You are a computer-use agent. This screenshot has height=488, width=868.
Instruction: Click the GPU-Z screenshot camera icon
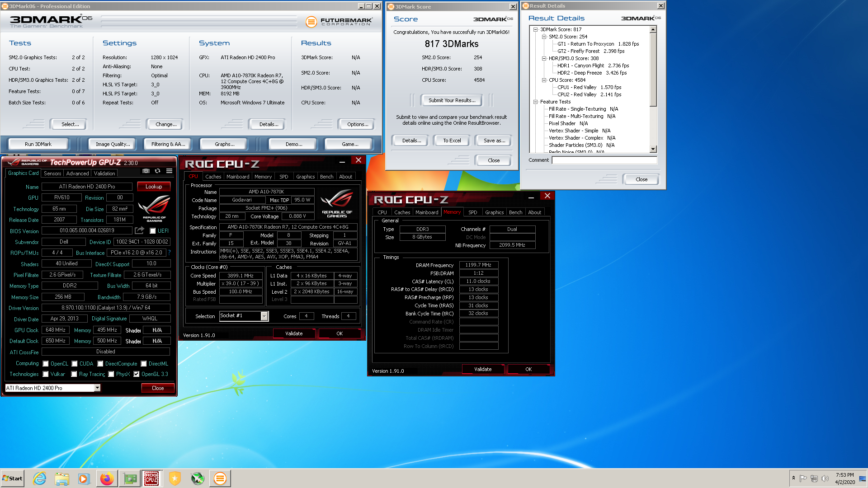(x=146, y=171)
